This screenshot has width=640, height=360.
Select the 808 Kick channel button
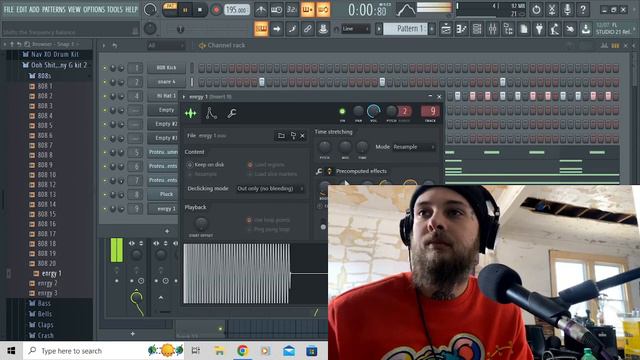[167, 68]
